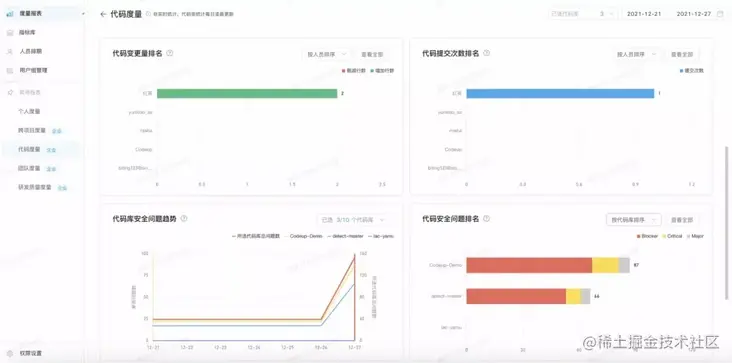Click the 用户组管理 sidebar icon
732x363 pixels.
[x=10, y=70]
